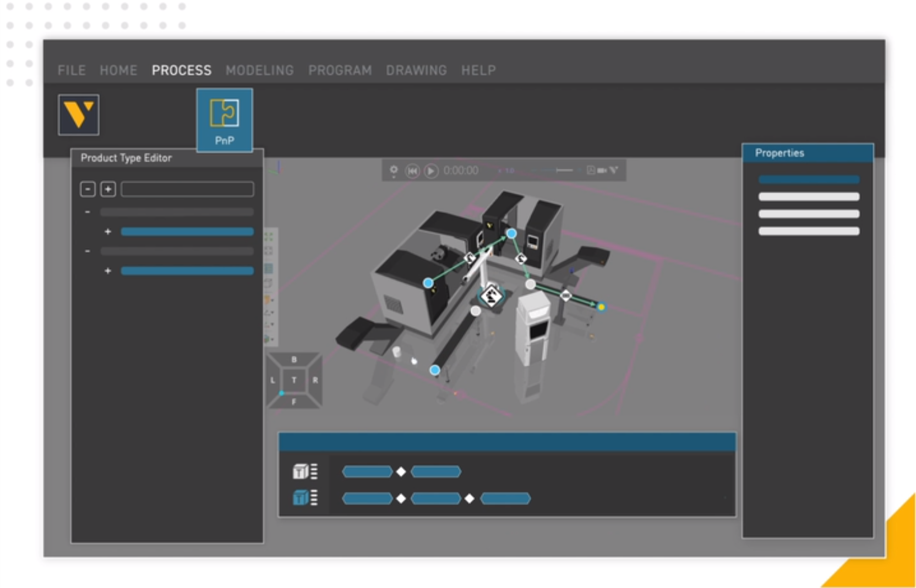Click the V icon at the toolbar's right end
The image size is (916, 588).
coord(614,170)
